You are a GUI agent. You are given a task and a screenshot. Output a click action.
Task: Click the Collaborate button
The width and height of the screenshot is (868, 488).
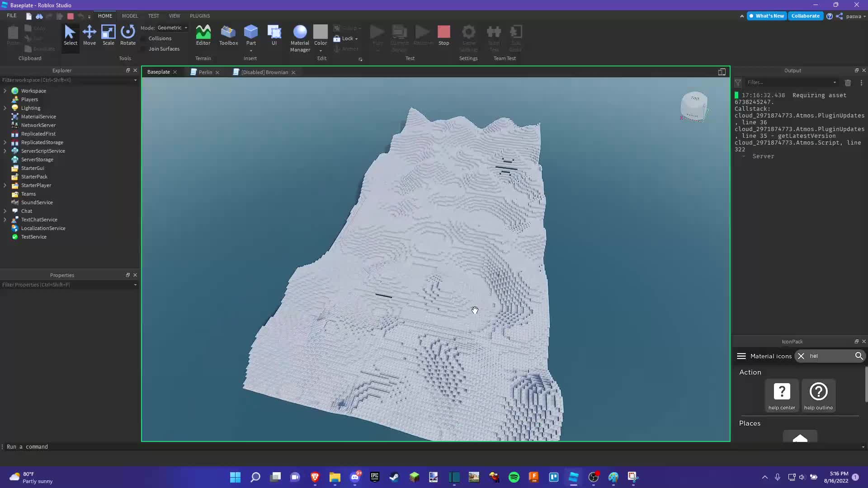point(806,16)
